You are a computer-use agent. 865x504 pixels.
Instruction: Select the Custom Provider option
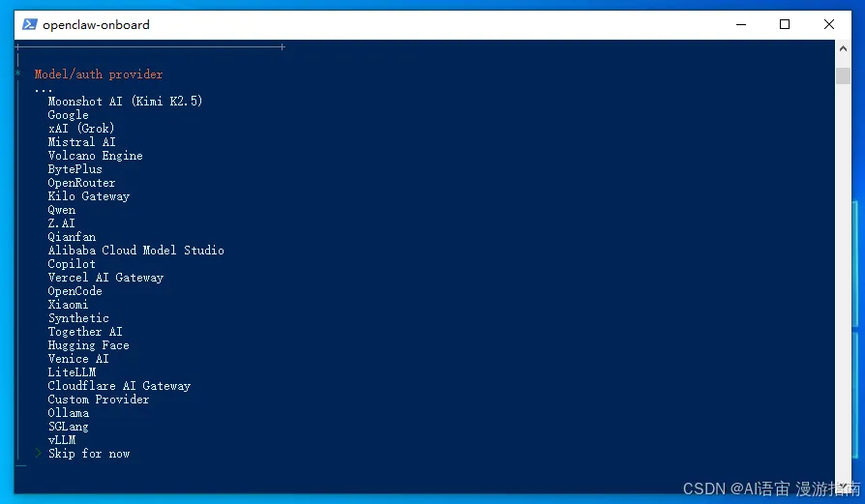99,400
